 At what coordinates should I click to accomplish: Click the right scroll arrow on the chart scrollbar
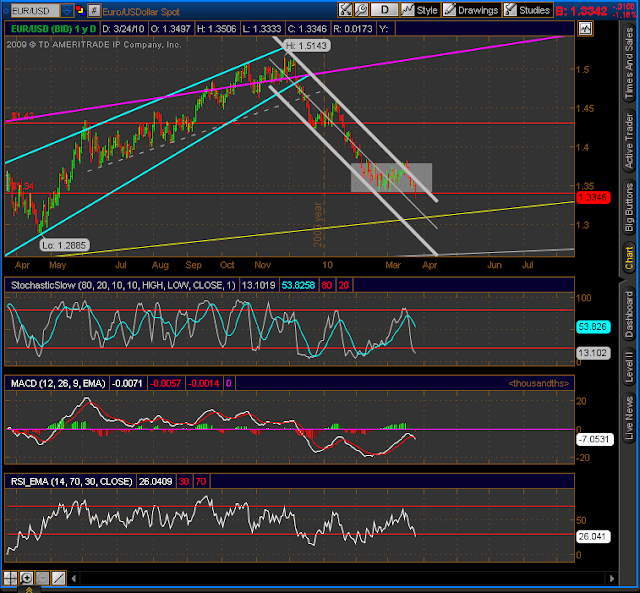[611, 578]
